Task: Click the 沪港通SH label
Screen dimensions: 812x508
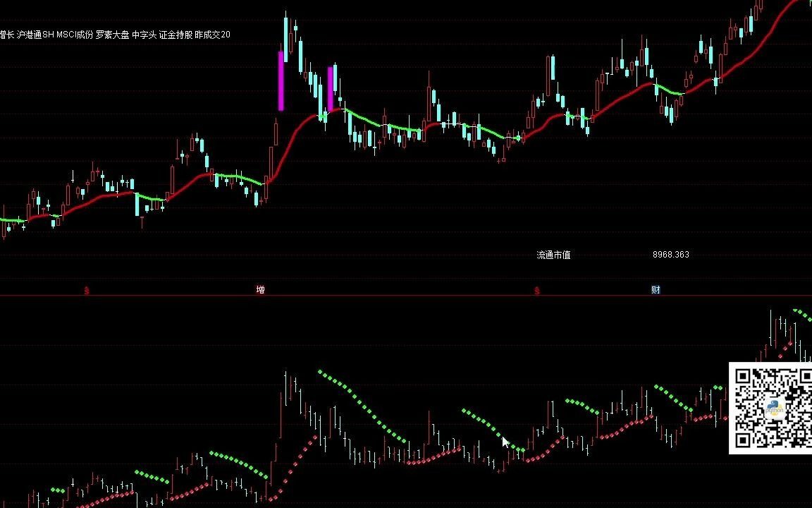Action: point(35,34)
